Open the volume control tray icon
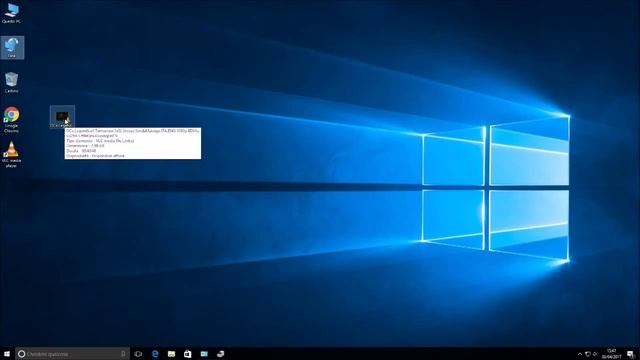 [596, 354]
